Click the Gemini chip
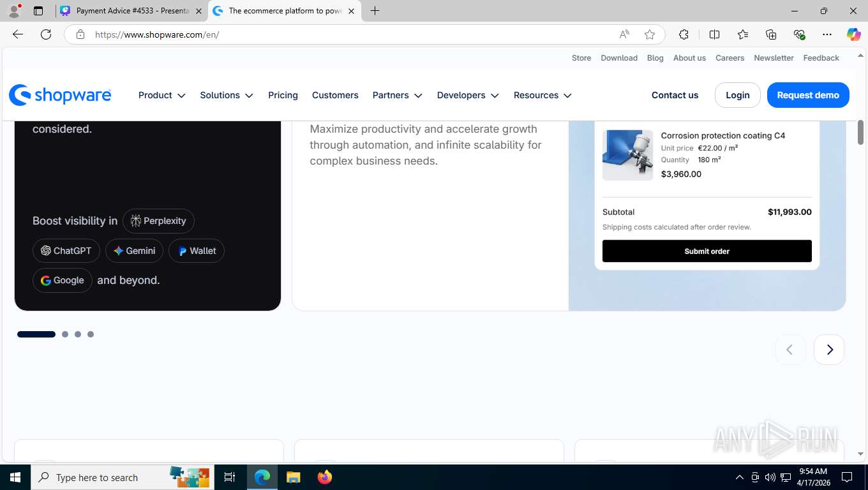Viewport: 868px width, 490px height. point(135,251)
